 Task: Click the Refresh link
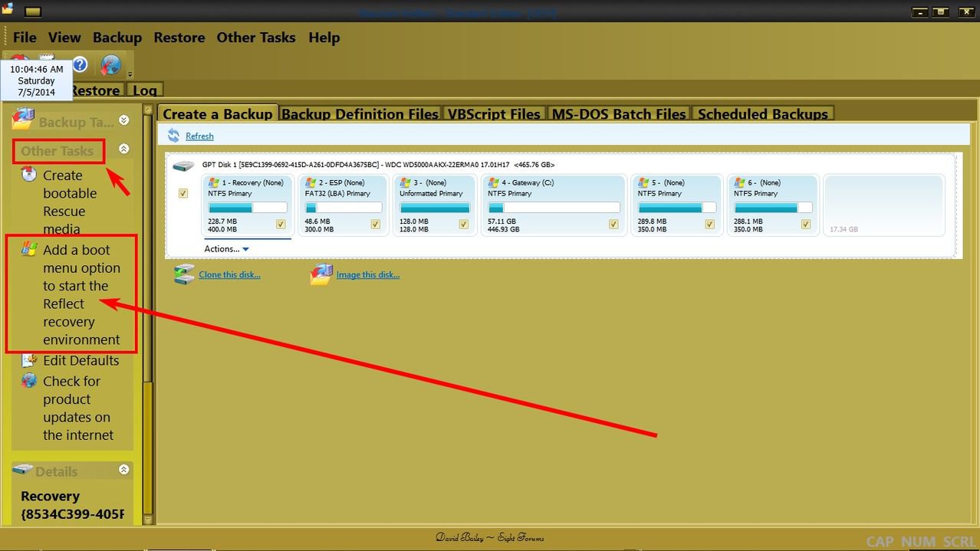pyautogui.click(x=199, y=136)
